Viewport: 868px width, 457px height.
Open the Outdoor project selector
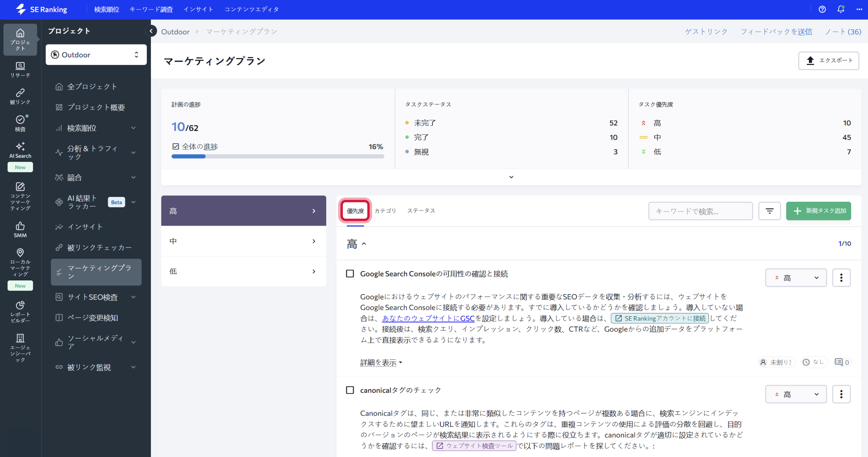coord(96,55)
